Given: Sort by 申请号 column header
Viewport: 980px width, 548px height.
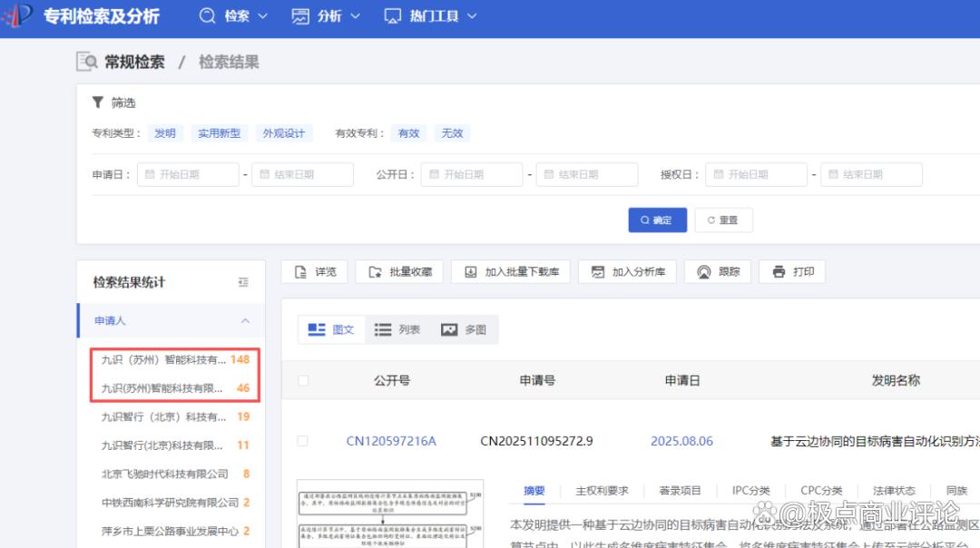Looking at the screenshot, I should (x=537, y=380).
